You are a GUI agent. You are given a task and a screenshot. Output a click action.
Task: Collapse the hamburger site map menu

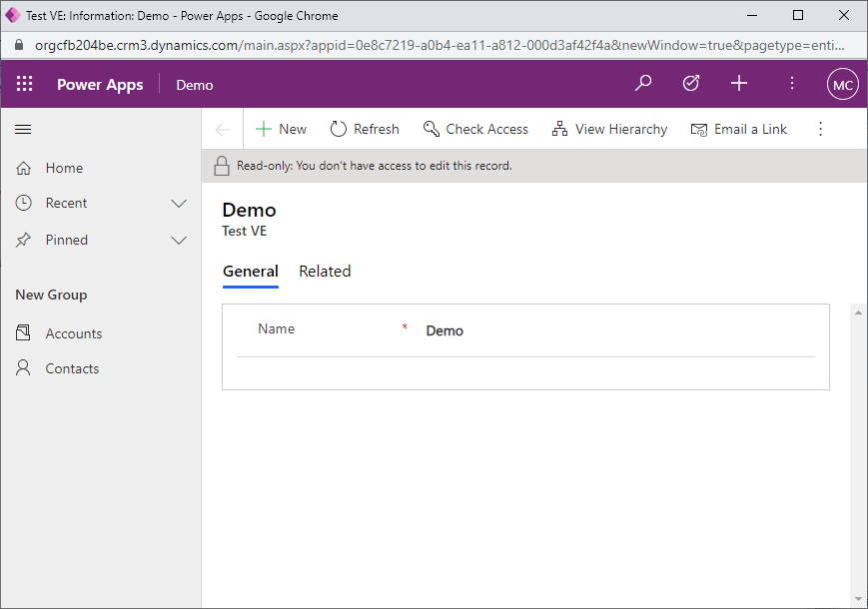tap(24, 130)
